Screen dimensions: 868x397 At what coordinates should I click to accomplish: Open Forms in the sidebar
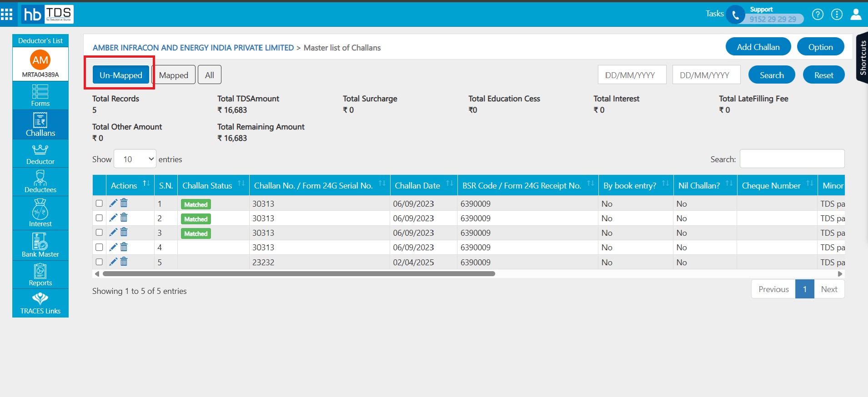click(x=40, y=95)
